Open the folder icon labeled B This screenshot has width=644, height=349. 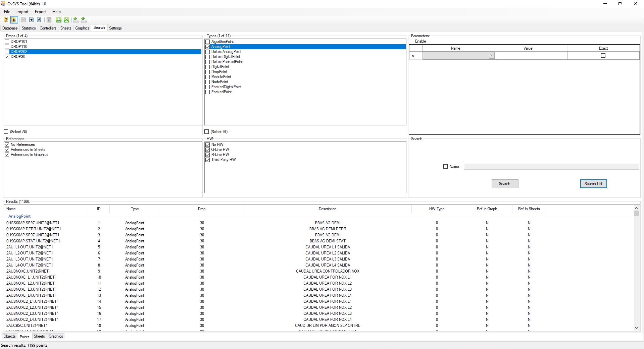pos(14,20)
